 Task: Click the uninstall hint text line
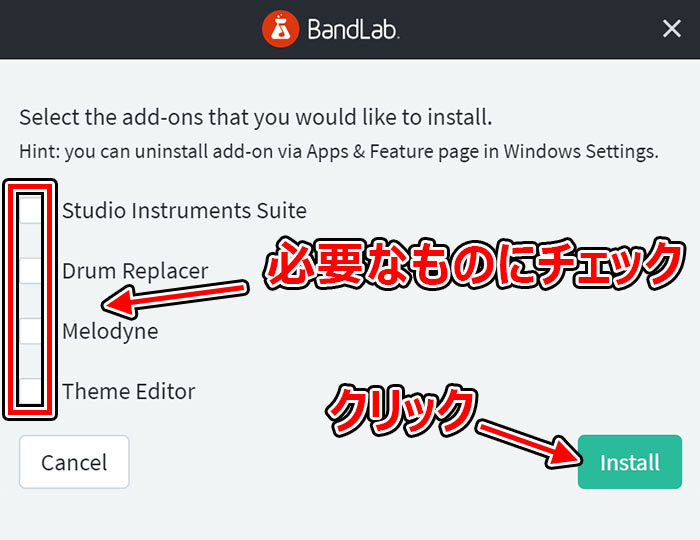coord(339,151)
